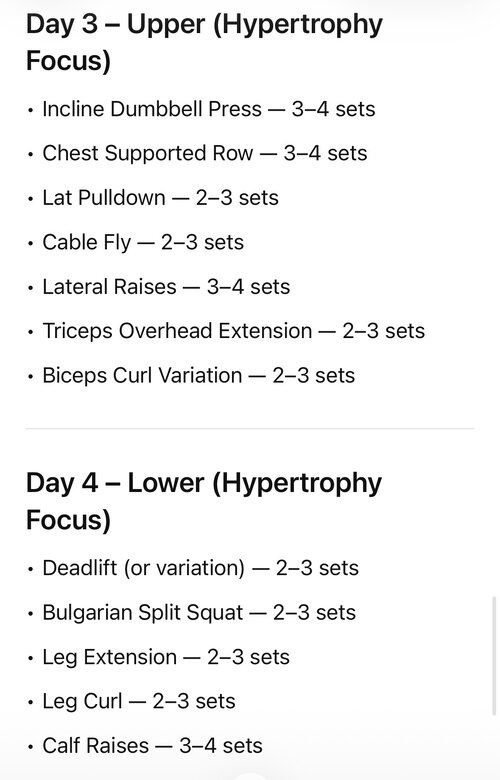Click the divider line between days

pyautogui.click(x=250, y=428)
